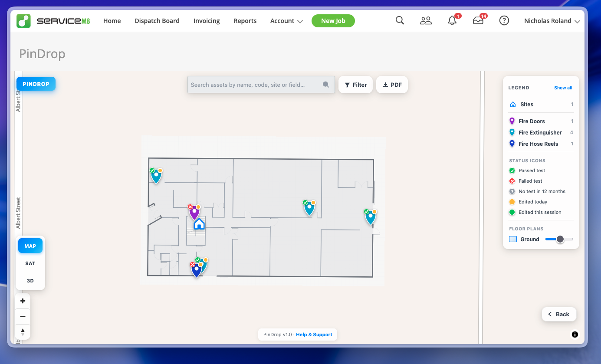Open the notifications bell

(x=452, y=20)
